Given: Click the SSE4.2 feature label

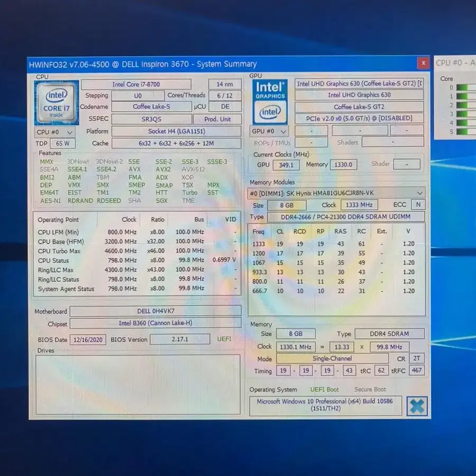Looking at the screenshot, I should (x=106, y=169).
